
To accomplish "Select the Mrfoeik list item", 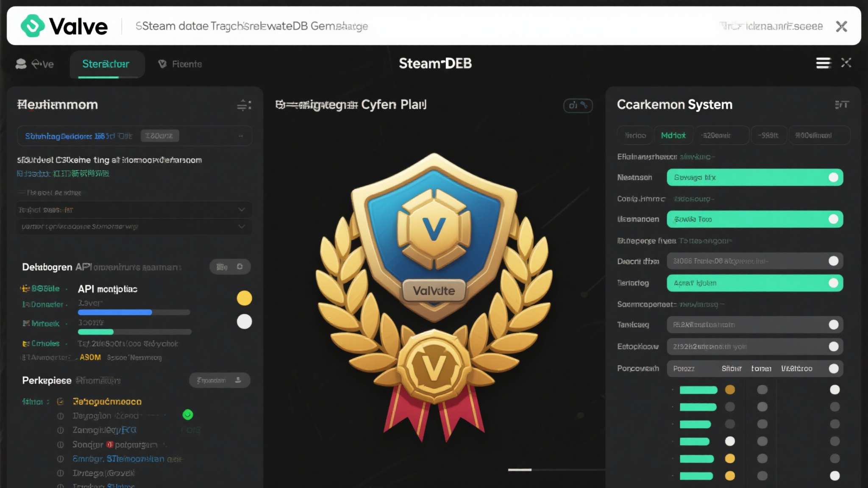I will click(41, 324).
